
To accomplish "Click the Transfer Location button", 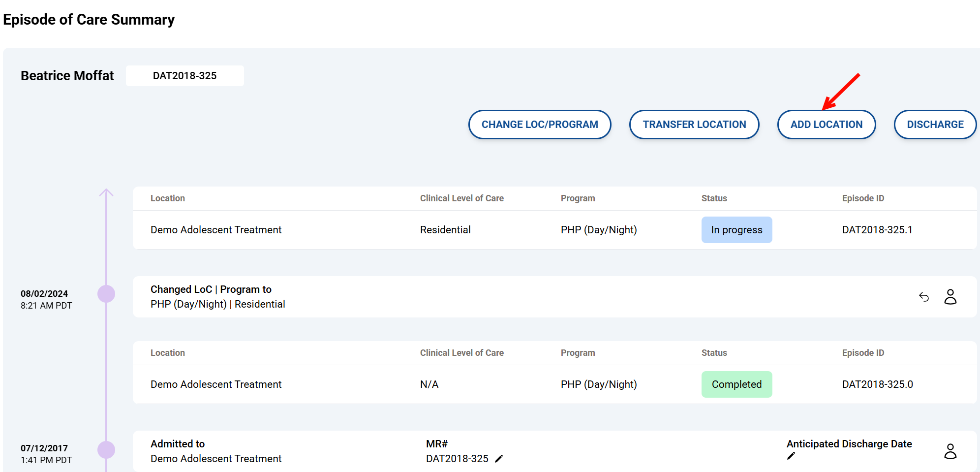I will click(694, 125).
